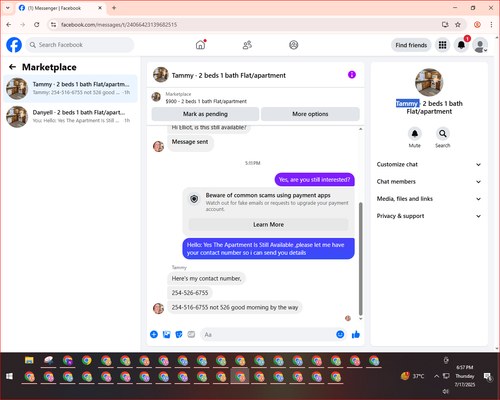Open Chrome profile icon

click(477, 24)
